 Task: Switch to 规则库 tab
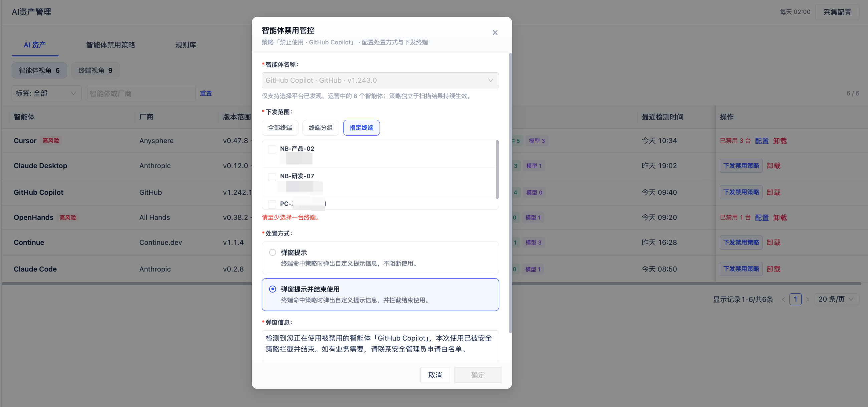click(186, 45)
